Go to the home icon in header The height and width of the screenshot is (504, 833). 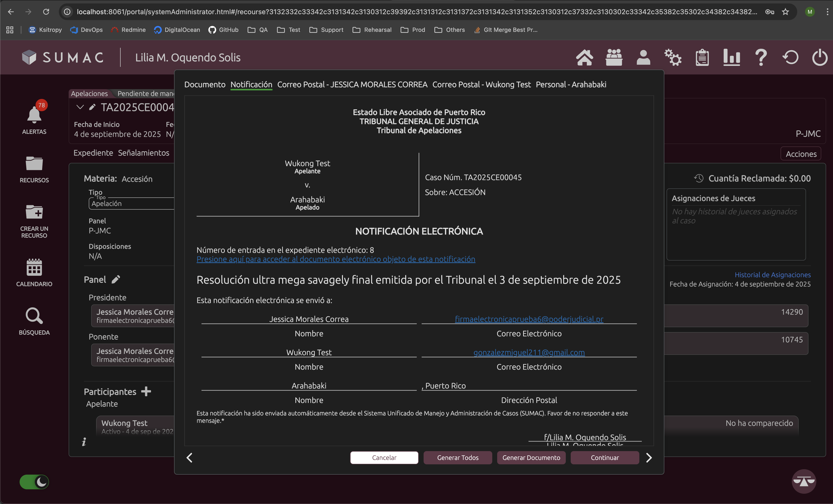584,57
